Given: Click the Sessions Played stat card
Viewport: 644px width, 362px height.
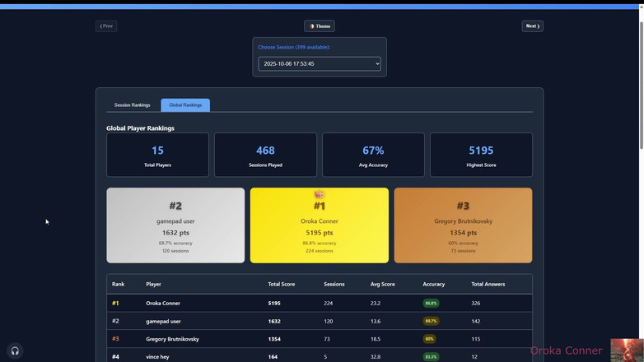Looking at the screenshot, I should click(x=265, y=155).
